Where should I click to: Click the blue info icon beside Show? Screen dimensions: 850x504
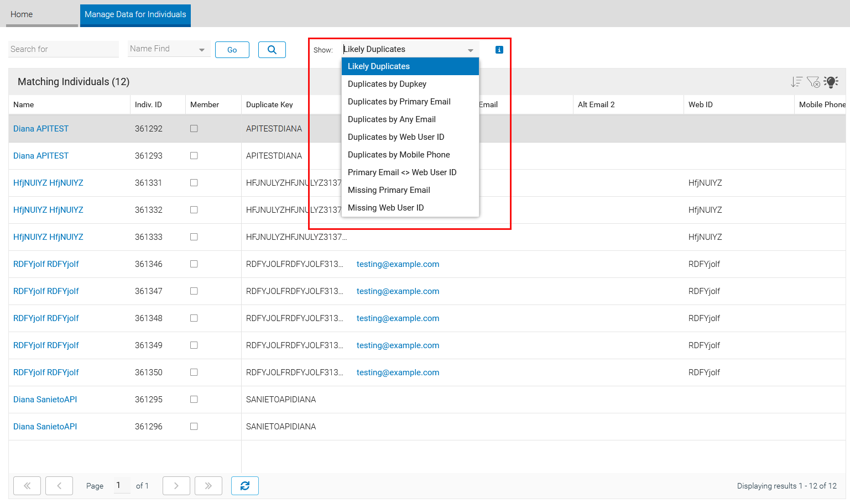[499, 50]
